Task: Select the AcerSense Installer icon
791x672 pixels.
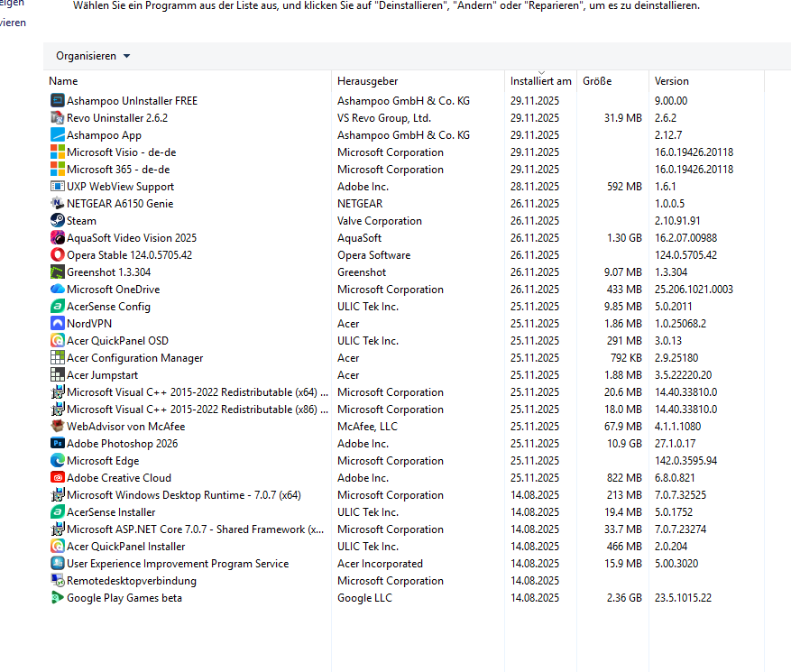Action: pos(58,512)
